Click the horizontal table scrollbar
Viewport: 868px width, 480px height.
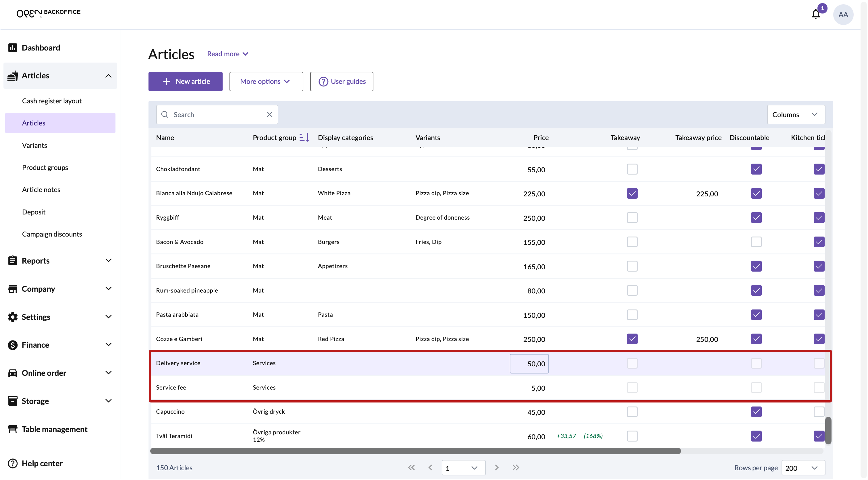pyautogui.click(x=415, y=451)
